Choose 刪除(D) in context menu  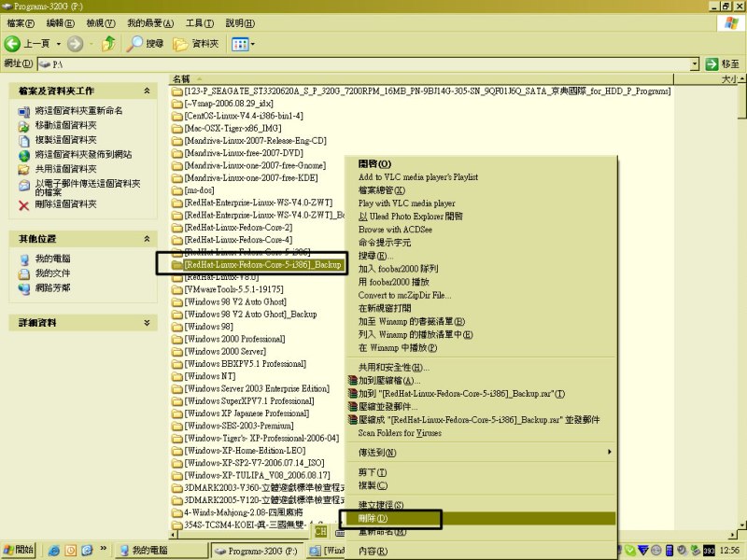(x=481, y=519)
